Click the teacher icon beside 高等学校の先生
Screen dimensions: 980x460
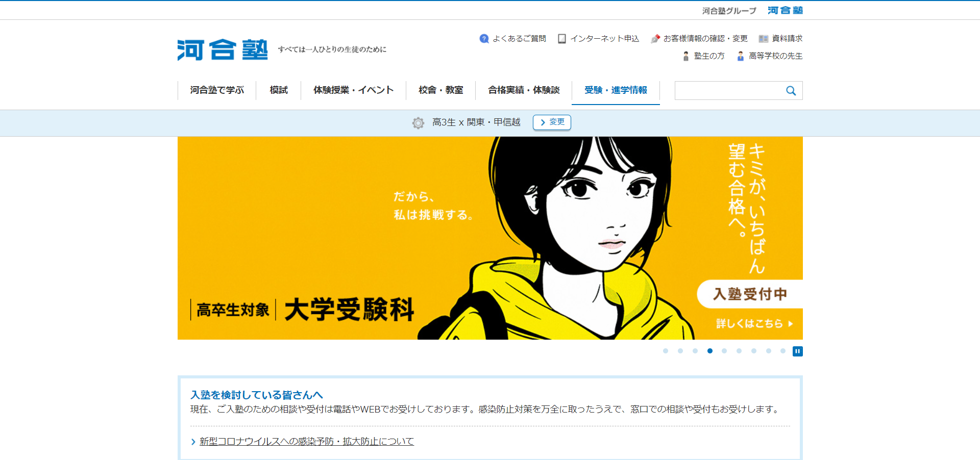point(741,56)
